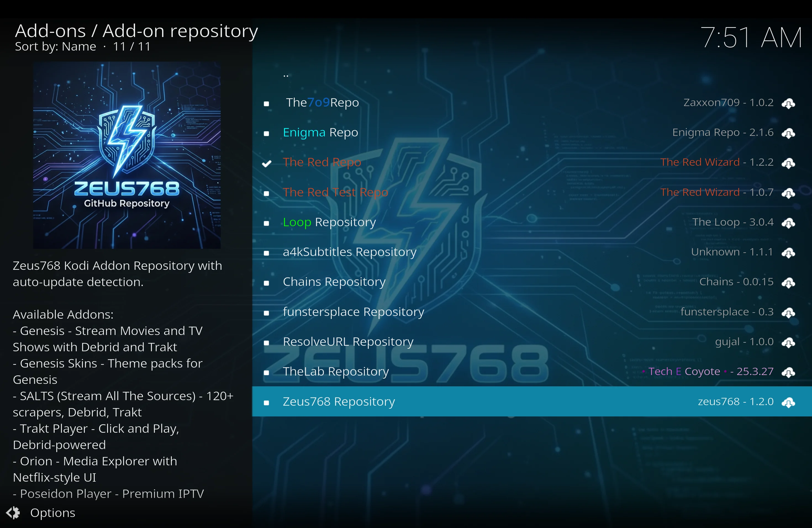Click the 7:51 AM clock

click(751, 38)
